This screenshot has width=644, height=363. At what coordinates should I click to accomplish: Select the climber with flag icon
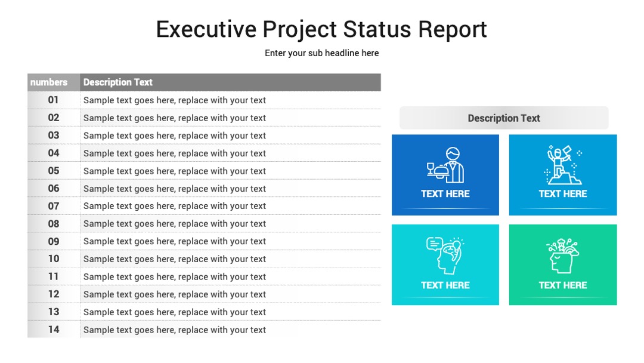[x=563, y=165]
